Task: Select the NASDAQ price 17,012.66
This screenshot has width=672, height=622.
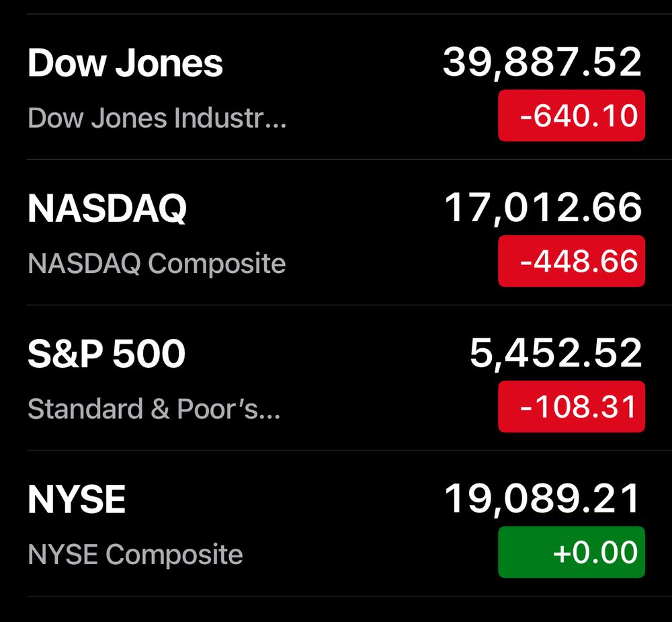Action: (x=544, y=208)
